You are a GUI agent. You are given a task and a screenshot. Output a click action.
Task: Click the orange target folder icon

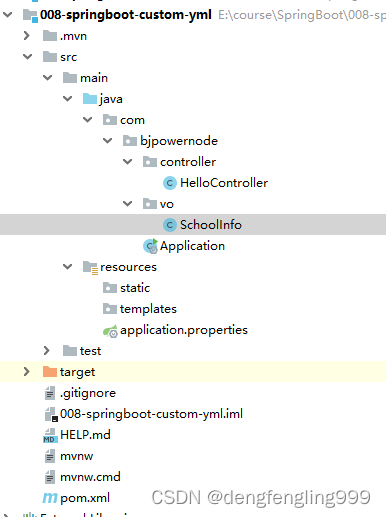50,372
